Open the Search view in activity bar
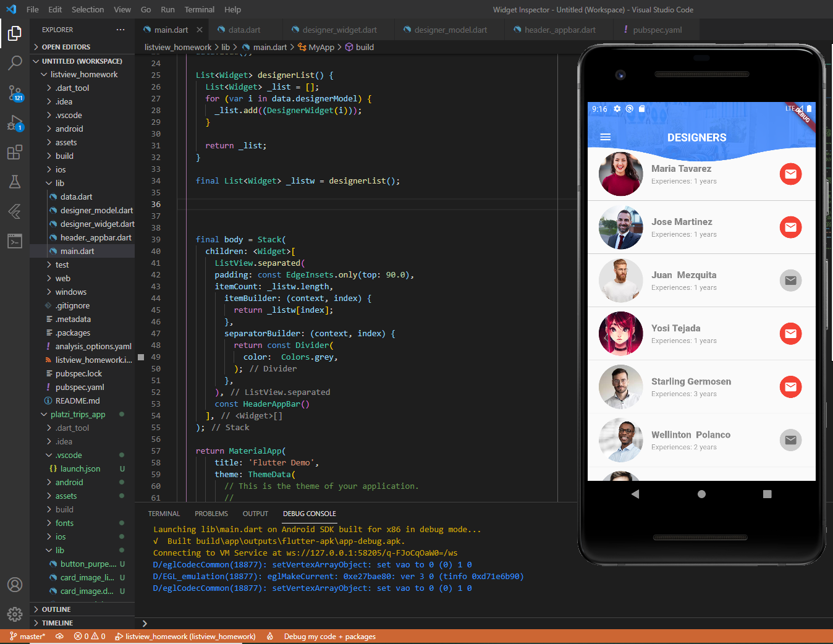This screenshot has height=644, width=833. [x=15, y=62]
